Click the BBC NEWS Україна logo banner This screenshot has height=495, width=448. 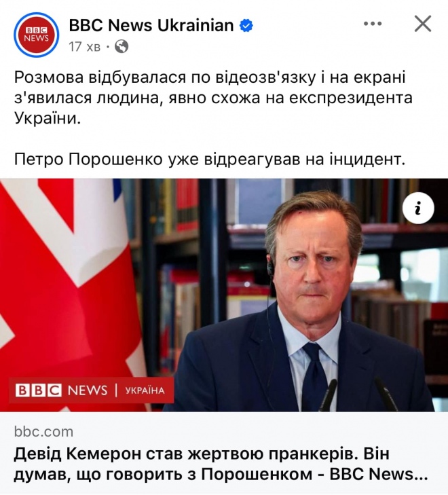[91, 390]
